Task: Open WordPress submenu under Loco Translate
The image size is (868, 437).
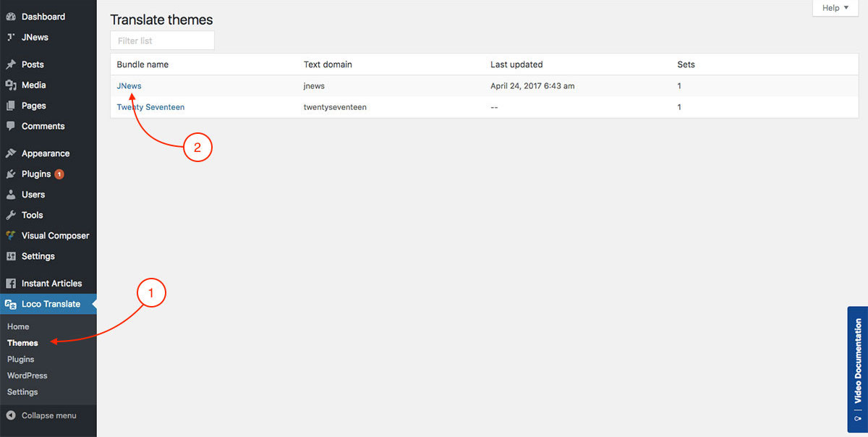Action: (x=27, y=376)
